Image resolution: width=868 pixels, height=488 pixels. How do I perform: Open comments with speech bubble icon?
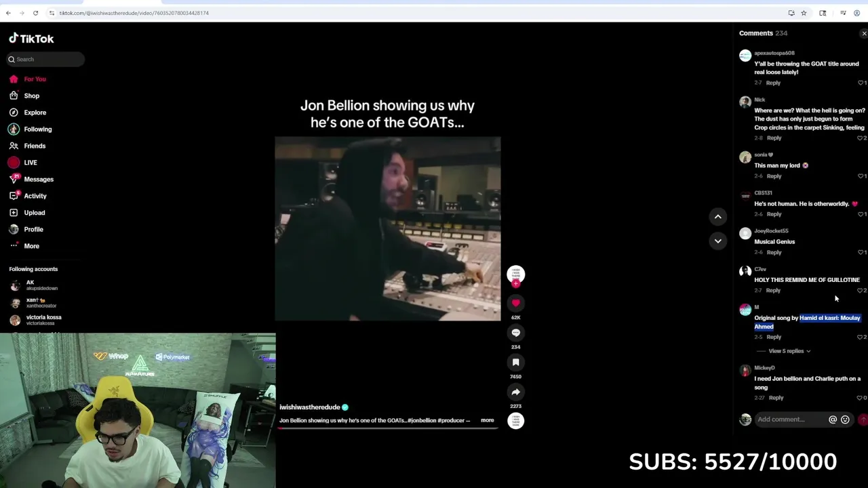[x=515, y=333]
